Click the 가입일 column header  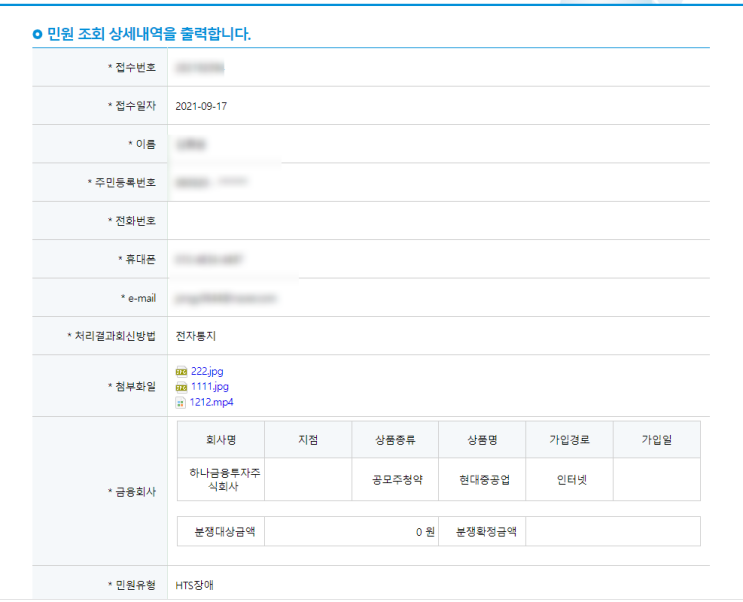coord(657,440)
